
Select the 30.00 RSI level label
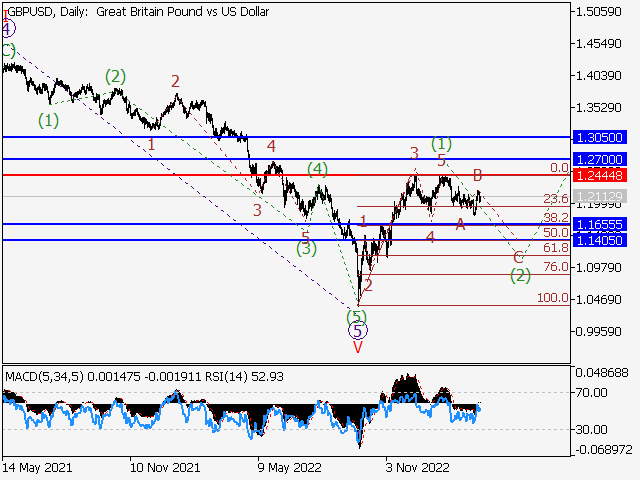(591, 429)
